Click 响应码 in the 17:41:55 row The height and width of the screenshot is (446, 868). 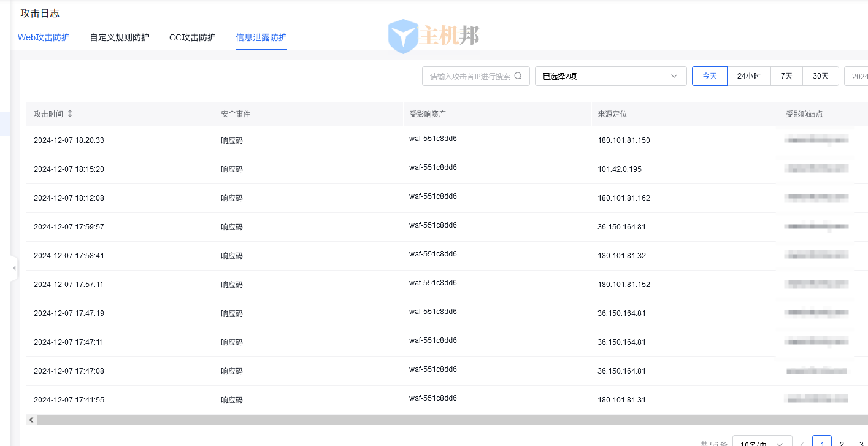232,400
